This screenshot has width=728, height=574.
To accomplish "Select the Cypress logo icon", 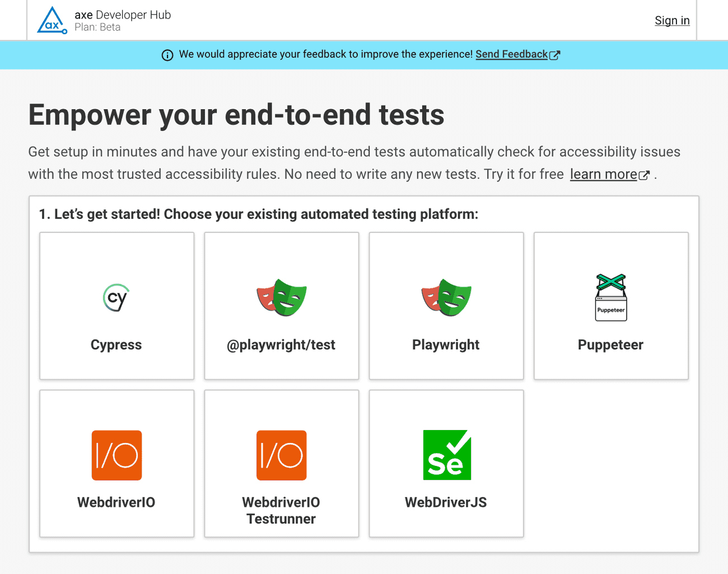I will tap(116, 298).
